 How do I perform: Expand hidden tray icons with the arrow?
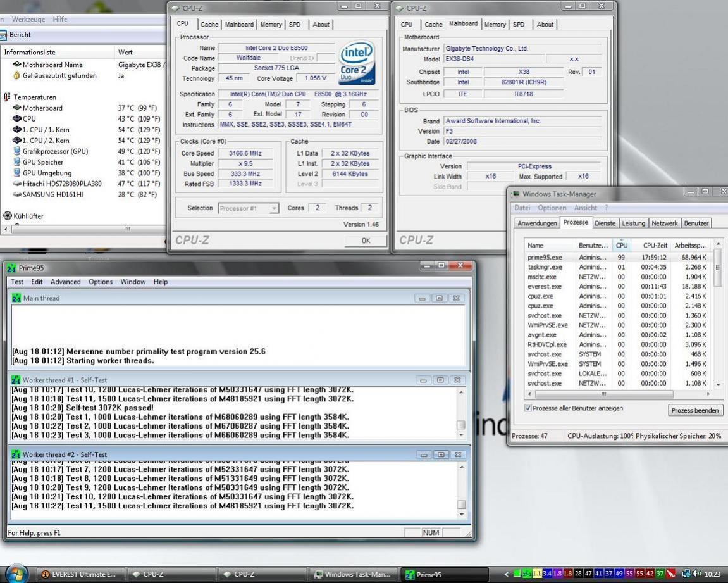tap(506, 574)
